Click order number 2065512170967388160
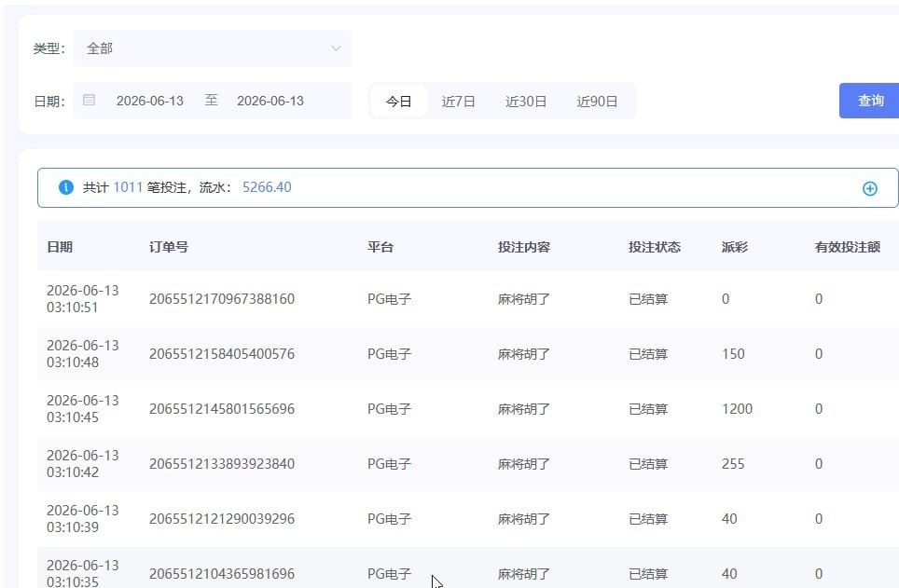The image size is (899, 588). pyautogui.click(x=222, y=299)
